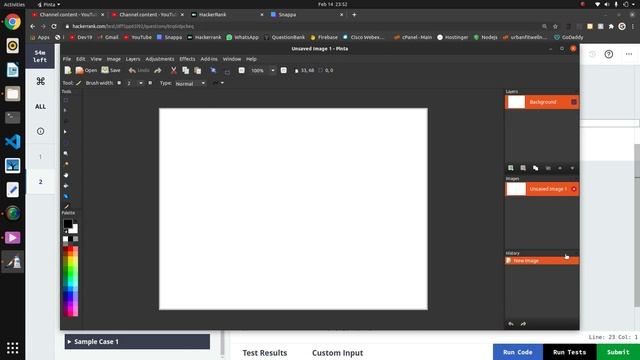Increase brush width with plus button
Screen dimensions: 640x360
point(150,83)
